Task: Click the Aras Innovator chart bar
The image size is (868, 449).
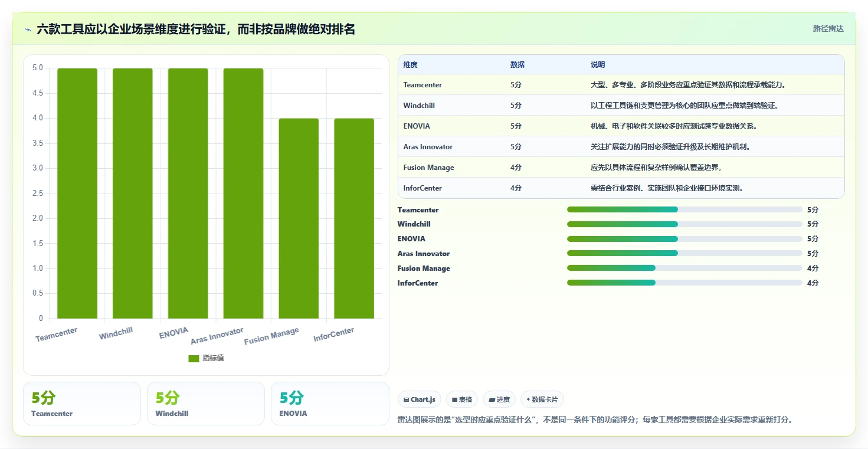Action: pos(243,194)
